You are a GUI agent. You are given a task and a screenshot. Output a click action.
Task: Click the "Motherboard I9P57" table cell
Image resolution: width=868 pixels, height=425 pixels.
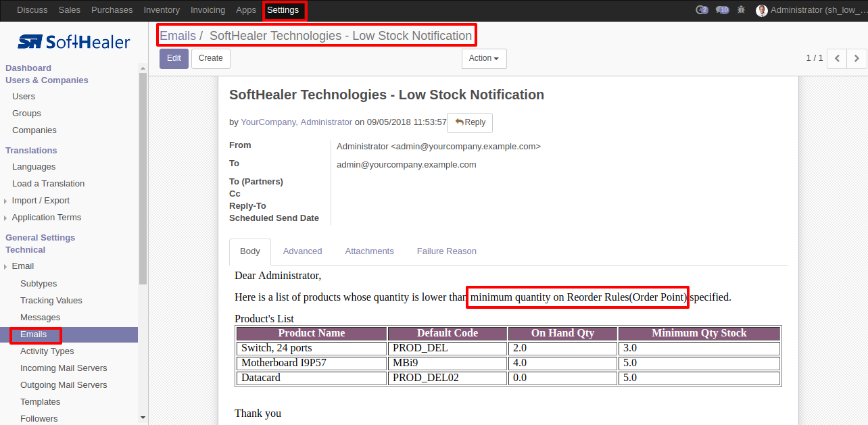[312, 363]
